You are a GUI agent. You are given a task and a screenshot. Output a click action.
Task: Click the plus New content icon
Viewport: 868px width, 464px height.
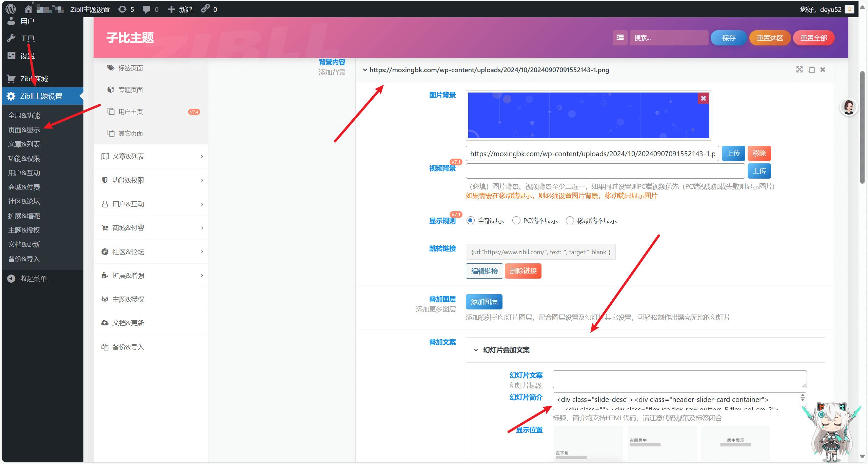tap(172, 9)
